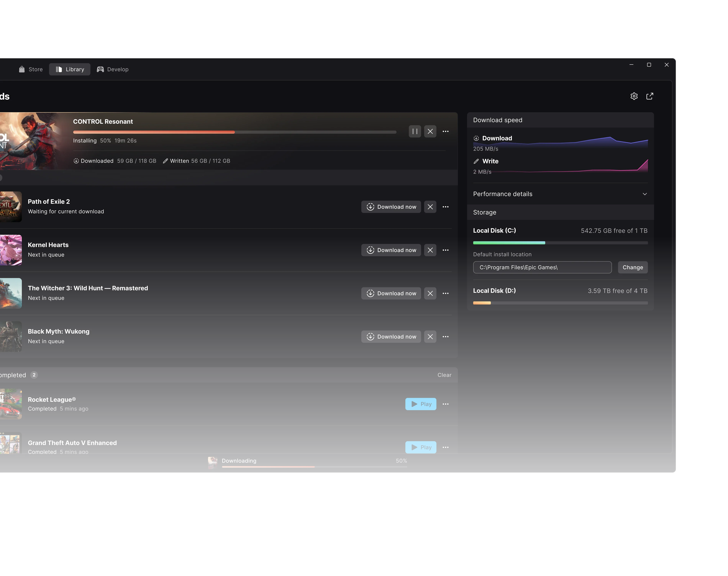Download Path of Exile 2 now

point(391,207)
